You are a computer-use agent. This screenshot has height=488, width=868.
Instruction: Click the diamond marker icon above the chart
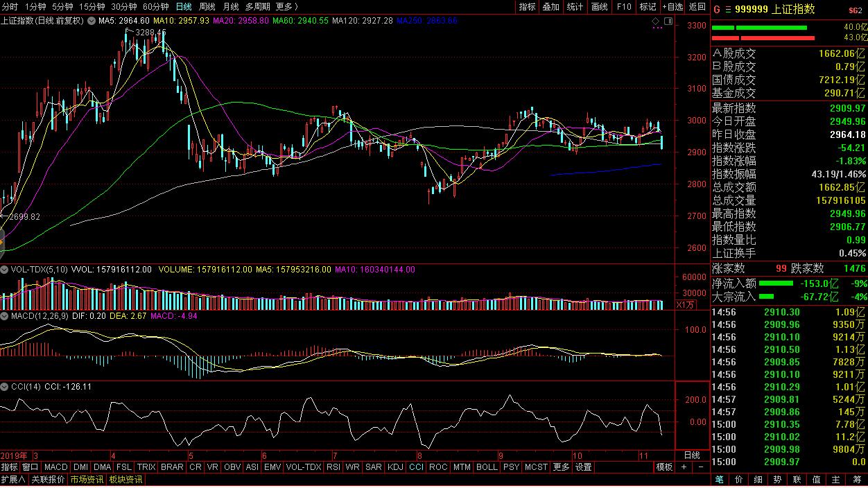click(x=656, y=21)
